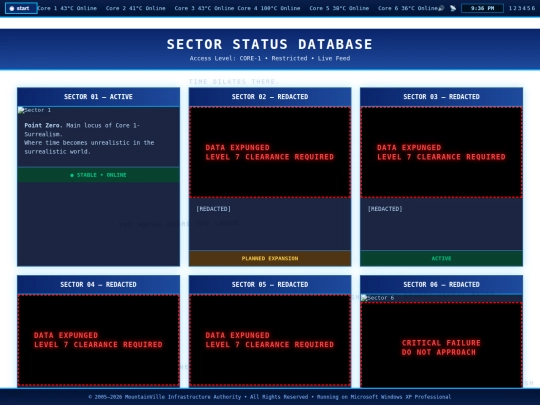Click the Core 5 38°C Online status

(x=339, y=8)
